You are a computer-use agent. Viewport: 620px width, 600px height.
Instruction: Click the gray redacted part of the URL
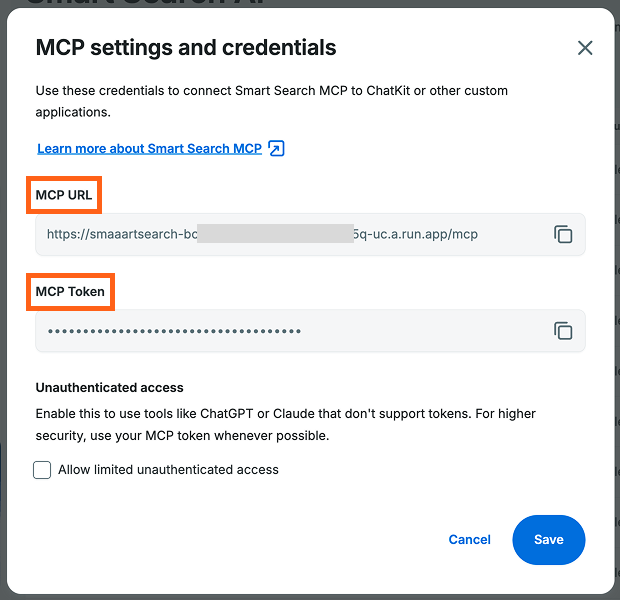pos(275,233)
